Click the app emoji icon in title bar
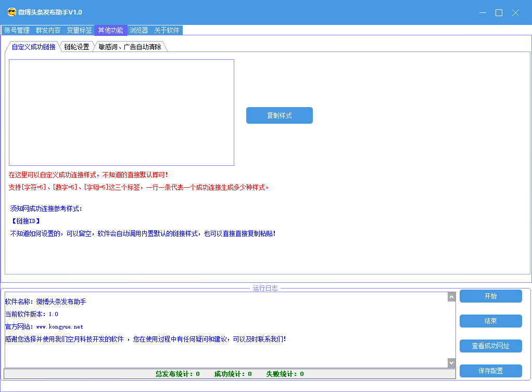Screen dimensions: 532x392 [12, 12]
